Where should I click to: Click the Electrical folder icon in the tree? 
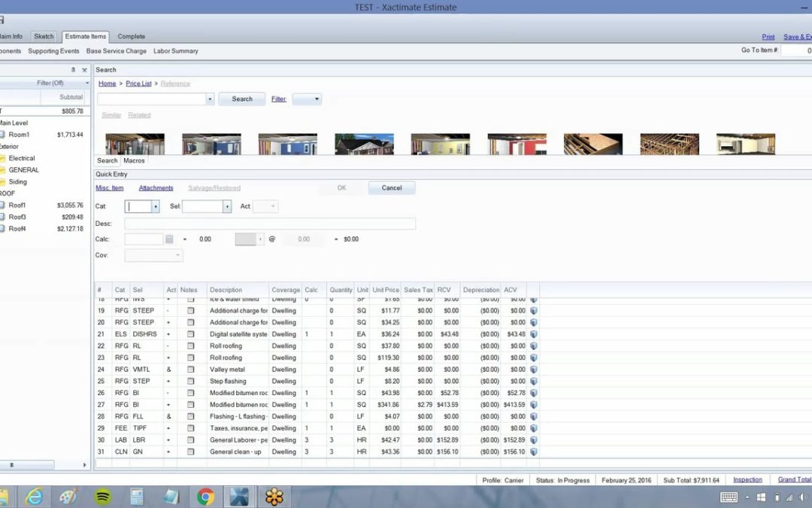(x=2, y=159)
